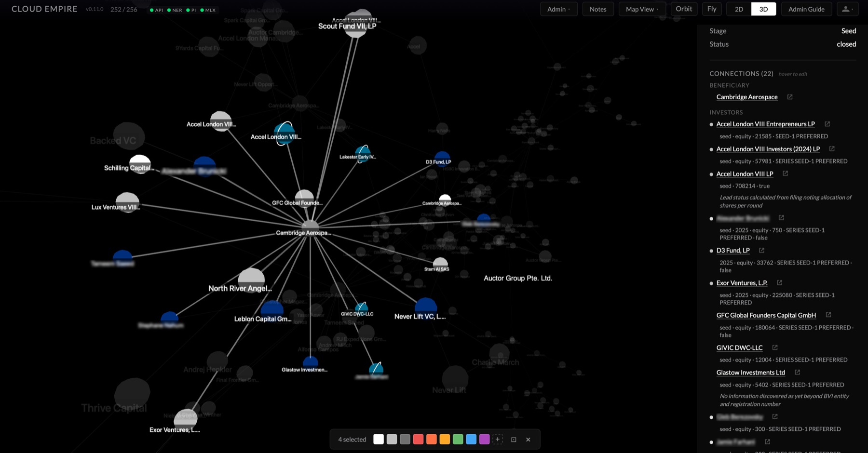Close the selection color toolbar
The width and height of the screenshot is (868, 453).
(x=528, y=440)
